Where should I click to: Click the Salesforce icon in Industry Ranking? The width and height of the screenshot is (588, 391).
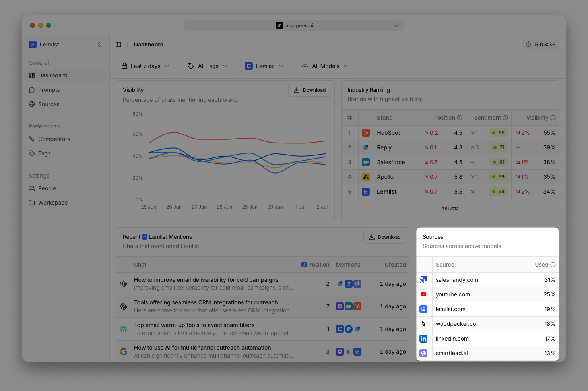365,162
